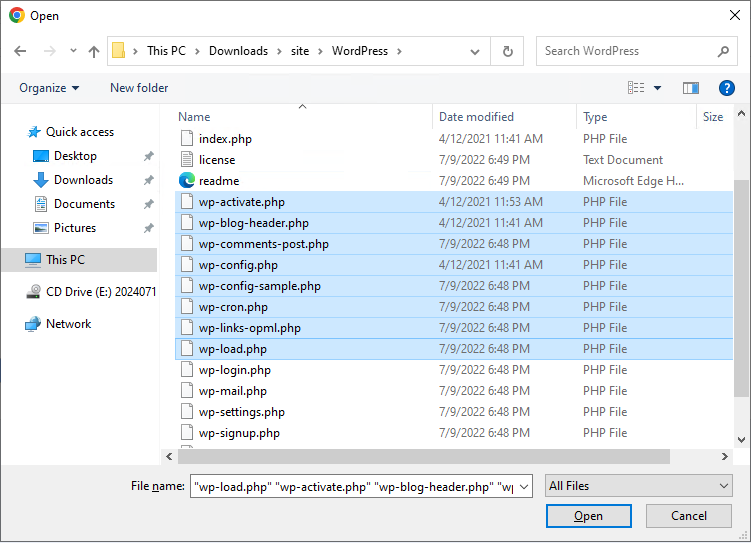Select wp-comments-post.php file
The width and height of the screenshot is (751, 543).
click(x=454, y=244)
